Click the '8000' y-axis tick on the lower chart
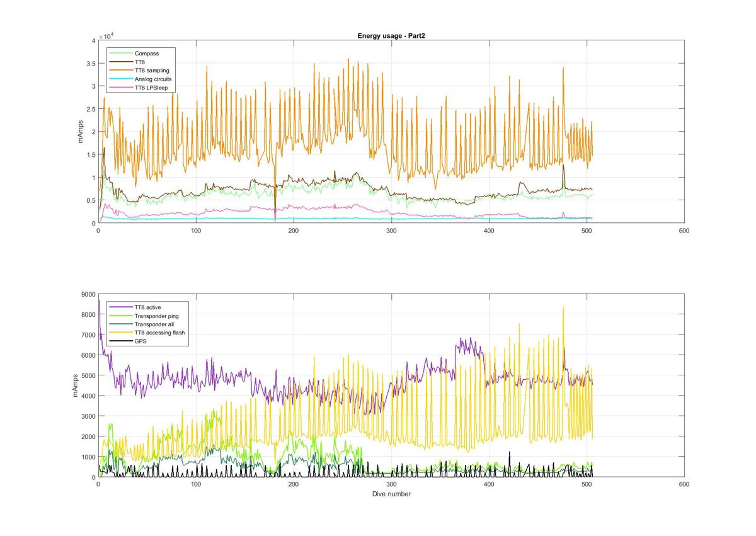Viewport: 756px width, 536px height. 88,314
